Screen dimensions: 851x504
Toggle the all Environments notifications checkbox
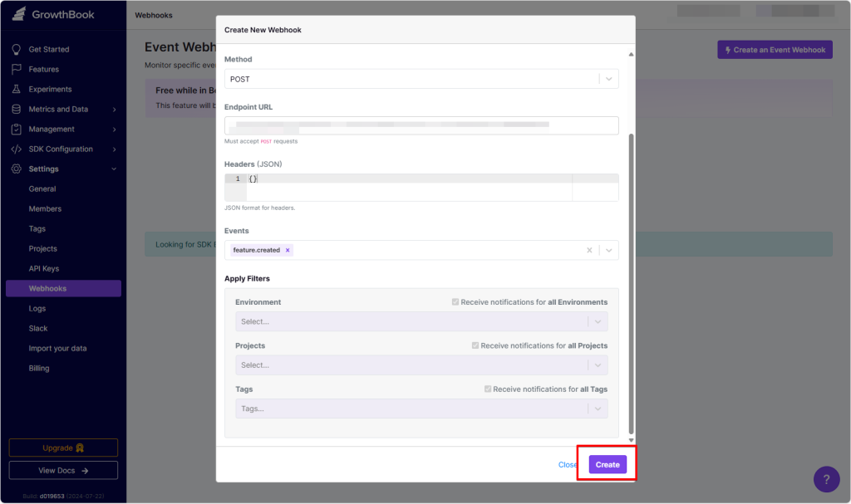(455, 302)
